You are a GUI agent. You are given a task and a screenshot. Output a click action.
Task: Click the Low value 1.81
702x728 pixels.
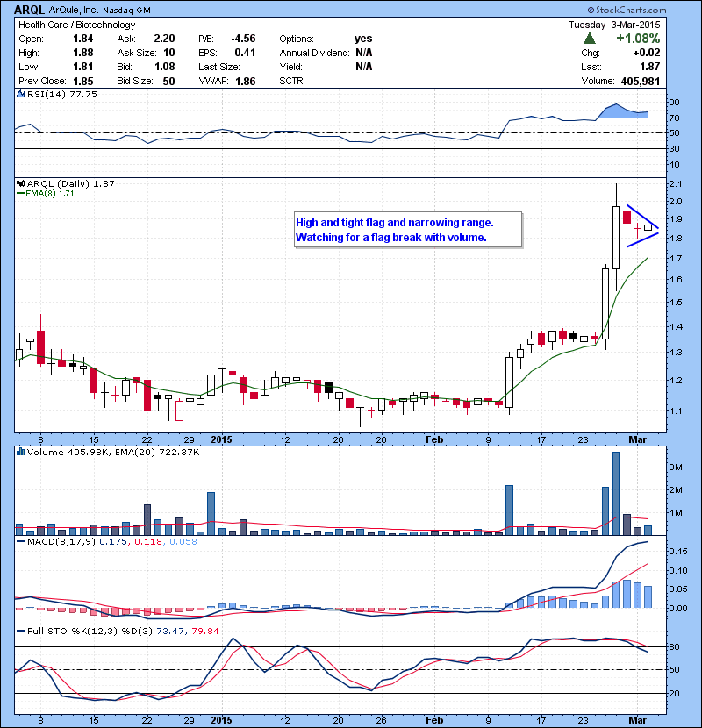(x=83, y=67)
